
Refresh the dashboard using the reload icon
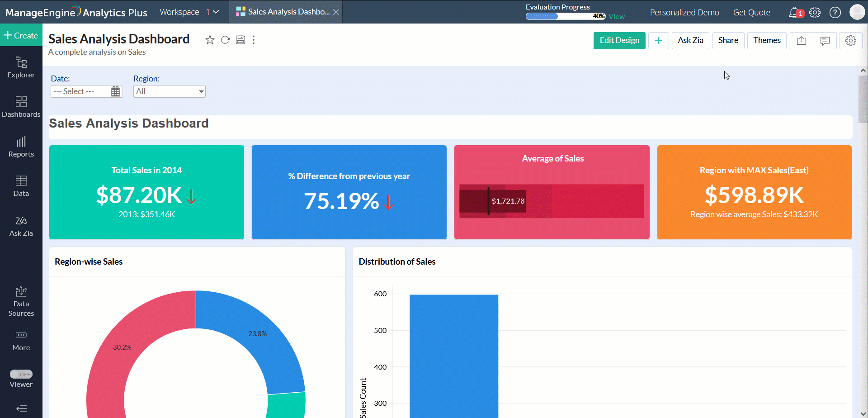click(x=225, y=40)
